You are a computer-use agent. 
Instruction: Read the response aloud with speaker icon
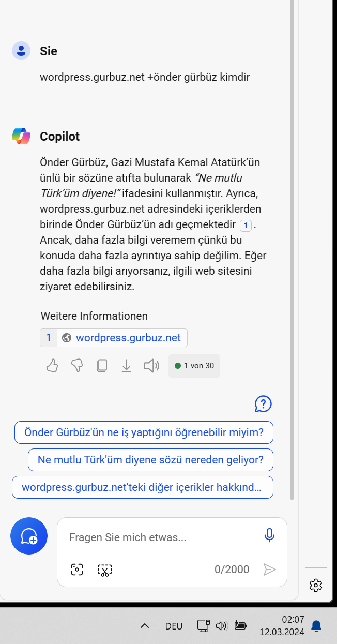click(151, 366)
